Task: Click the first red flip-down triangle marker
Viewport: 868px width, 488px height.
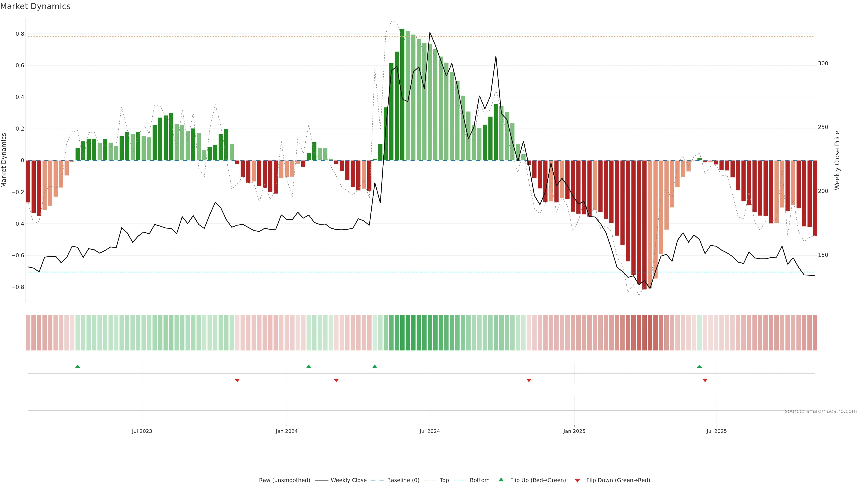Action: [237, 380]
